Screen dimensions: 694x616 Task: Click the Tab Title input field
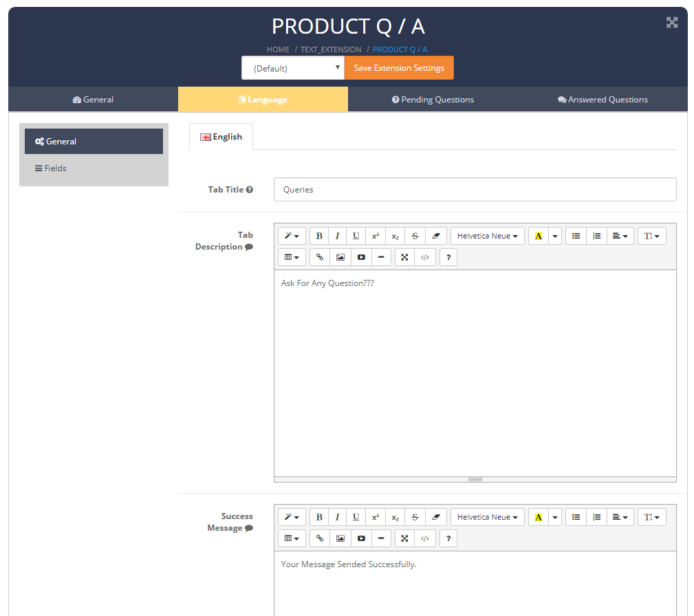475,190
